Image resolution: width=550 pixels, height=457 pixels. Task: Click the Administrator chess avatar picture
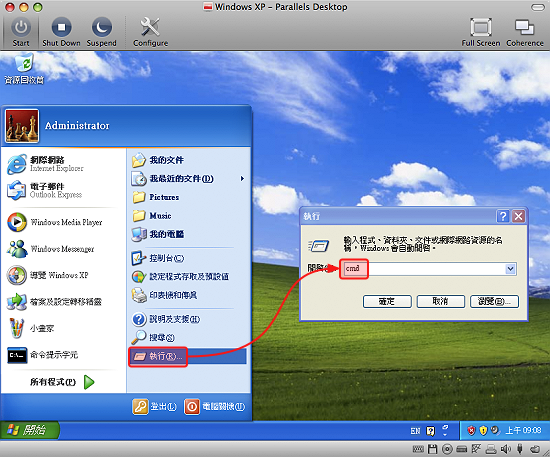(x=22, y=126)
